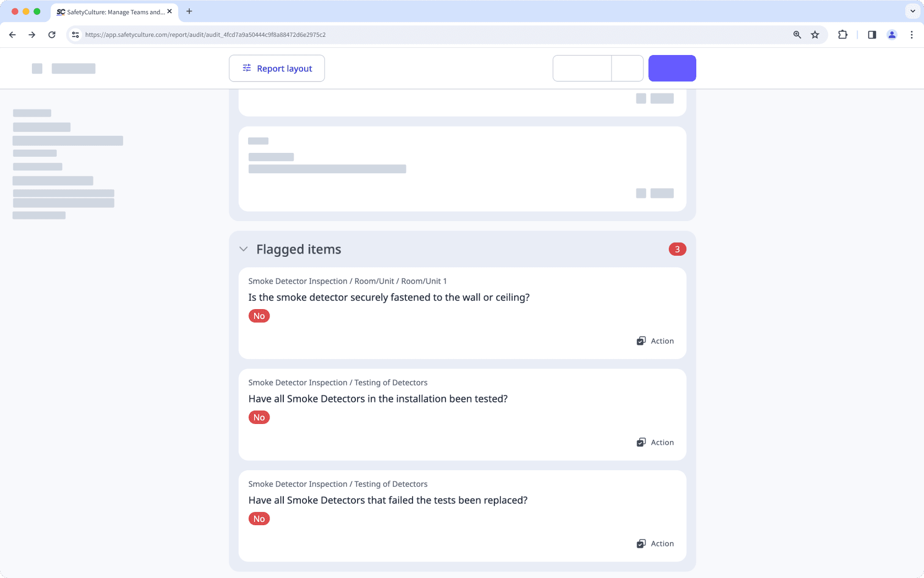Image resolution: width=924 pixels, height=578 pixels.
Task: Expand the tab search dropdown arrow
Action: [x=912, y=11]
